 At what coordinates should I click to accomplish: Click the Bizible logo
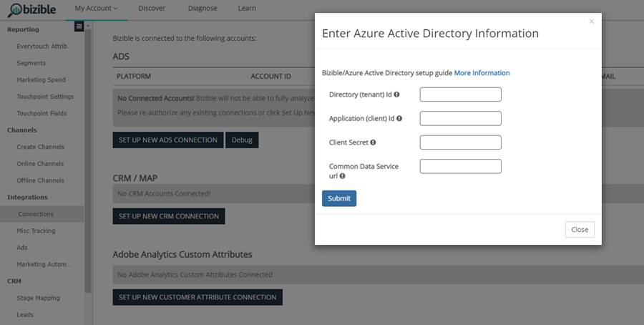pyautogui.click(x=31, y=9)
